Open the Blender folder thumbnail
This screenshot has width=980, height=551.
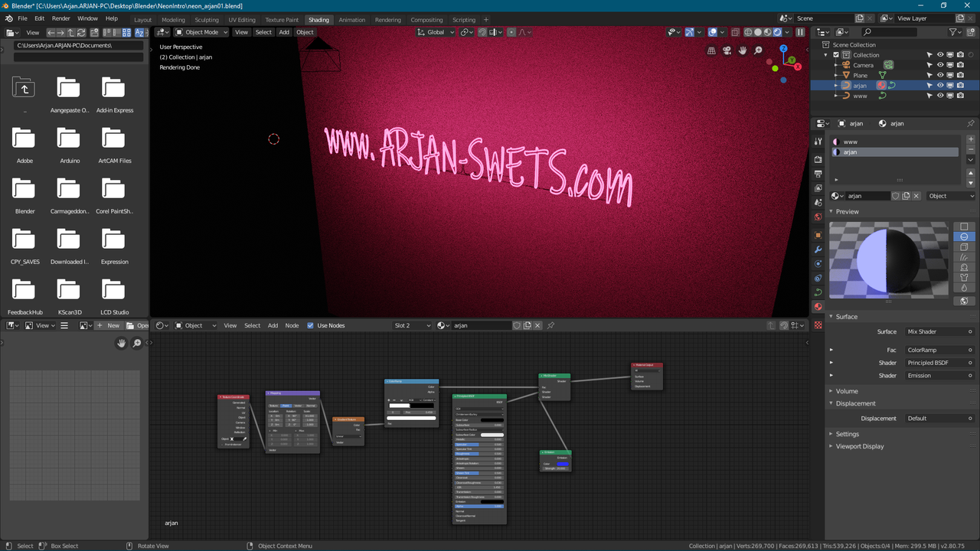click(x=24, y=195)
